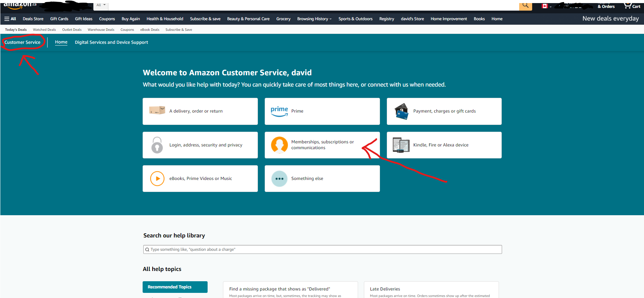644x298 pixels.
Task: Choose Kindle, Fire or Alexa device
Action: pos(444,145)
